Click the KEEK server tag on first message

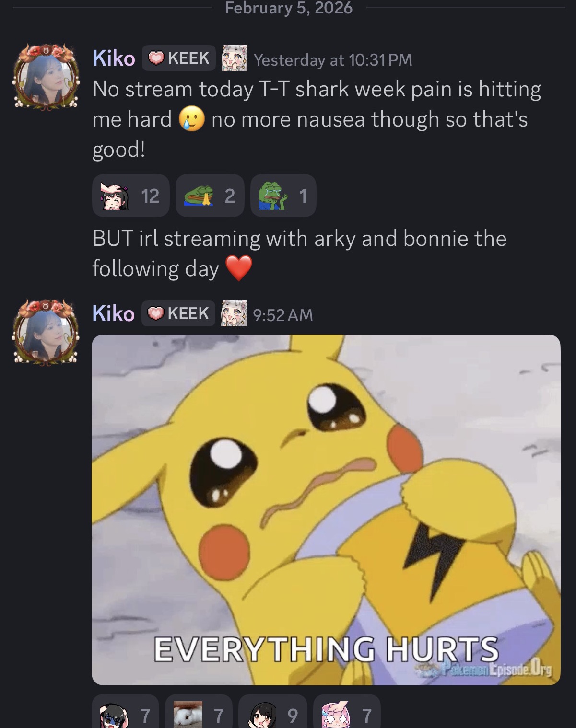pyautogui.click(x=179, y=58)
